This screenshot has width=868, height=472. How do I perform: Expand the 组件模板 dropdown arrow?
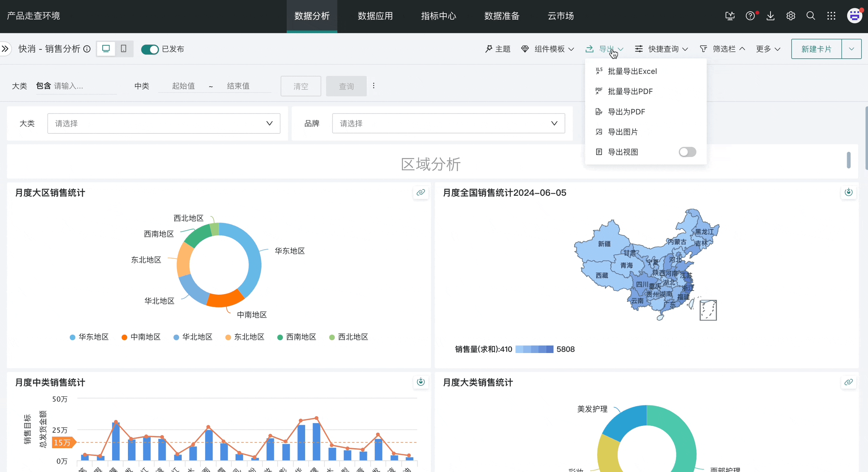point(571,49)
